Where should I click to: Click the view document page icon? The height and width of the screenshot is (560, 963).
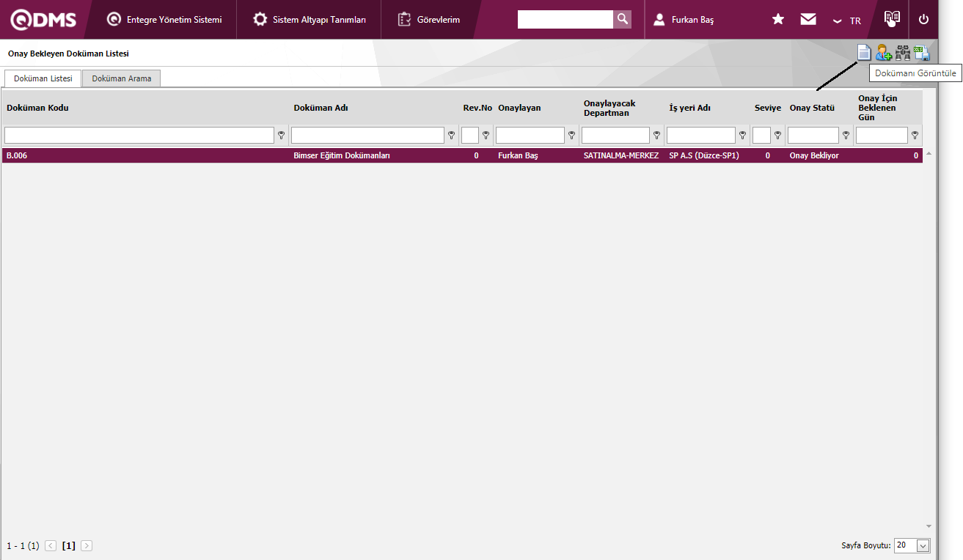tap(865, 53)
